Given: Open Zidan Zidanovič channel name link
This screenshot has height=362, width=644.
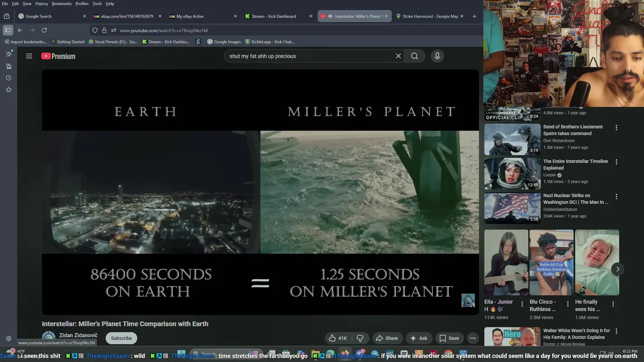Looking at the screenshot, I should pos(78,335).
